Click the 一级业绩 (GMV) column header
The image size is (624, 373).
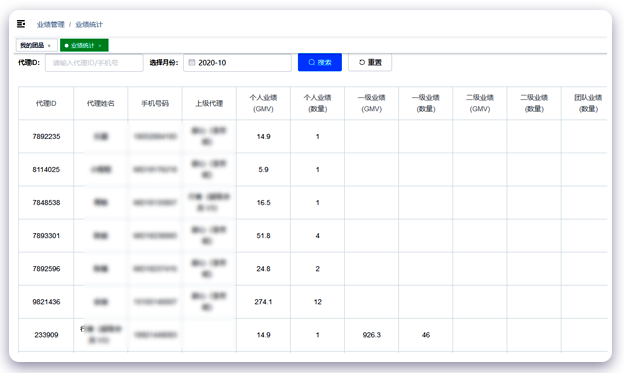[371, 104]
